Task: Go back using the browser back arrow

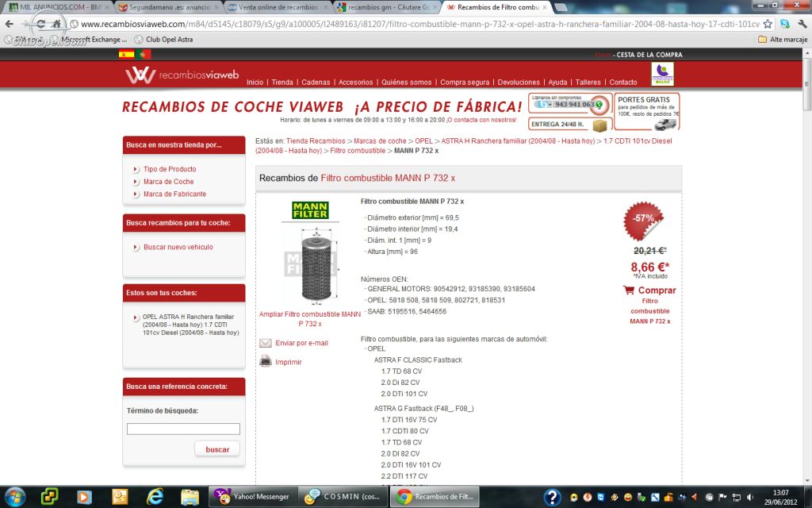Action: [10, 24]
